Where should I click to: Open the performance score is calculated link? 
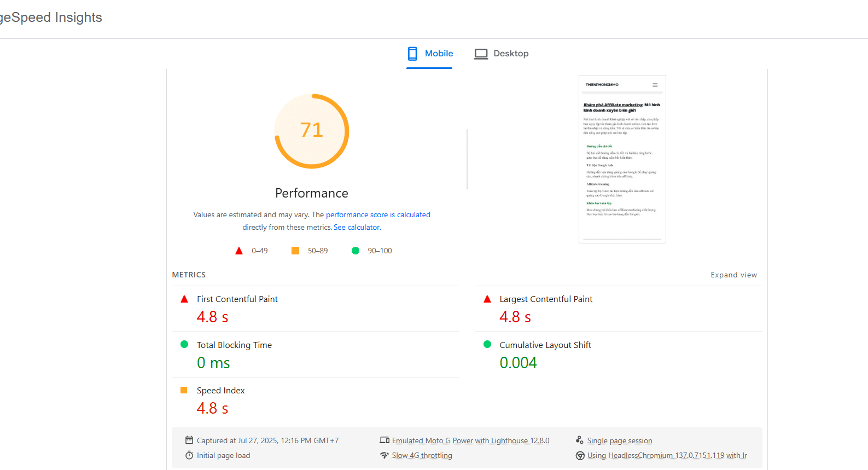coord(378,215)
